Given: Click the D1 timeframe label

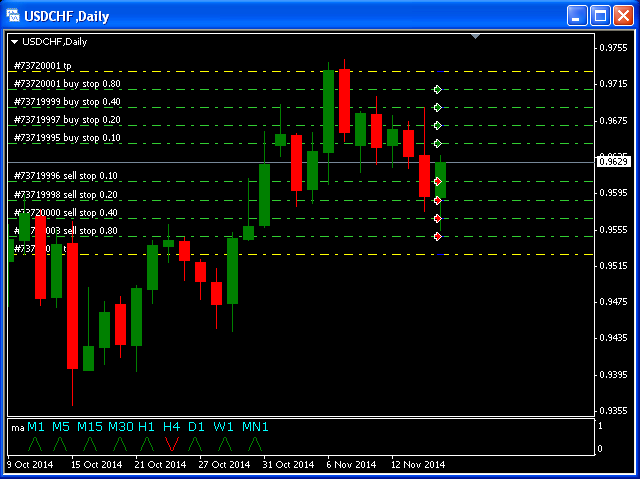Looking at the screenshot, I should pos(196,427).
